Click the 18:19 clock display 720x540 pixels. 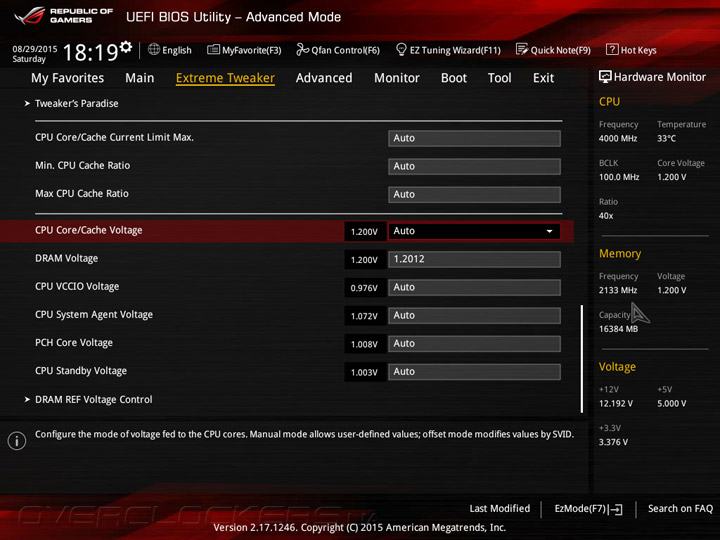point(90,52)
